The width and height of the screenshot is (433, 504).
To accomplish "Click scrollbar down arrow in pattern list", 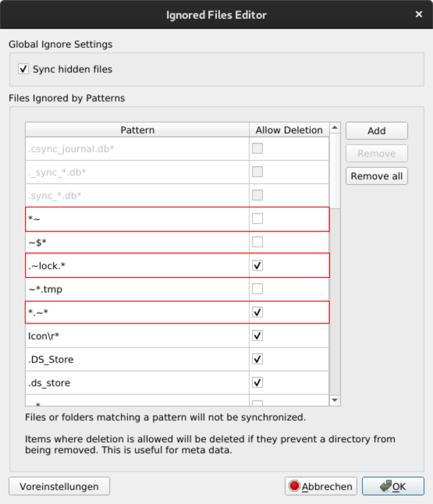I will (x=335, y=400).
